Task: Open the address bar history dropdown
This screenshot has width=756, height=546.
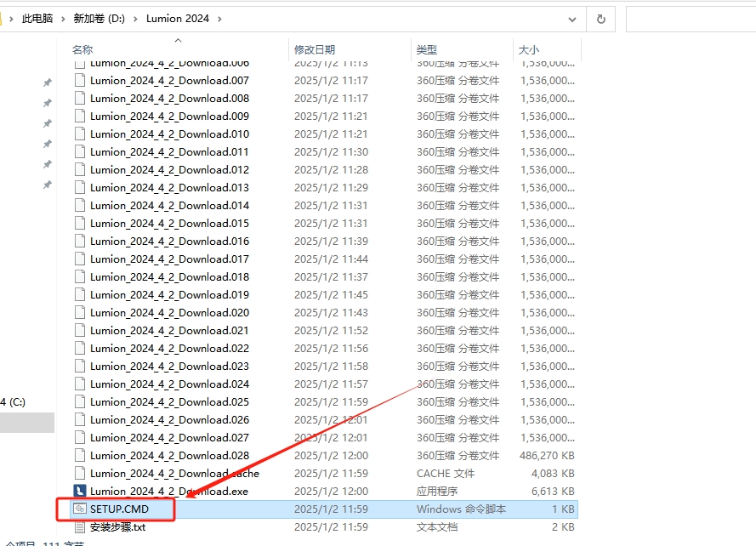Action: [x=571, y=20]
